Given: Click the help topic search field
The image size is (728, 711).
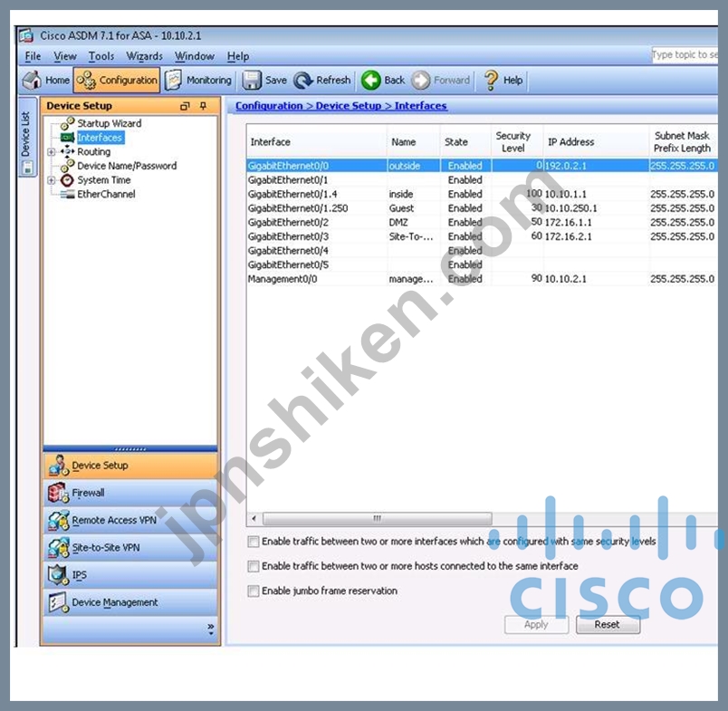Looking at the screenshot, I should pyautogui.click(x=685, y=55).
